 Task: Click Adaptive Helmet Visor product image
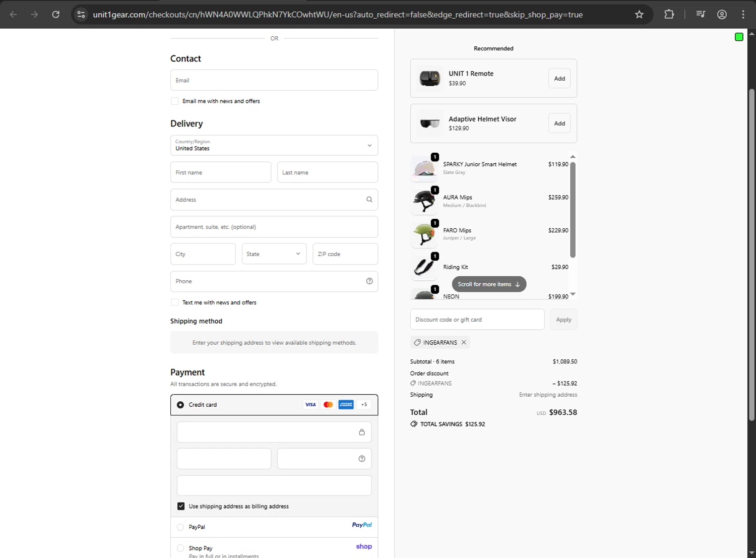coord(430,123)
